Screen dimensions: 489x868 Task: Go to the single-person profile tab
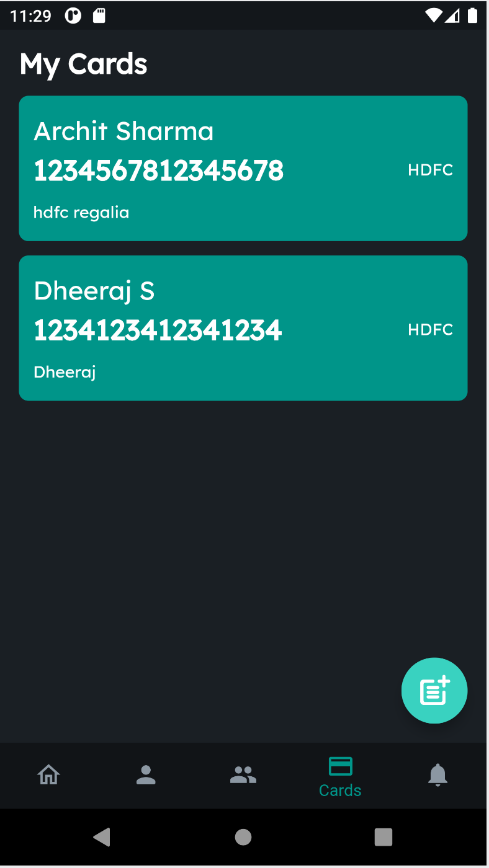pyautogui.click(x=146, y=774)
